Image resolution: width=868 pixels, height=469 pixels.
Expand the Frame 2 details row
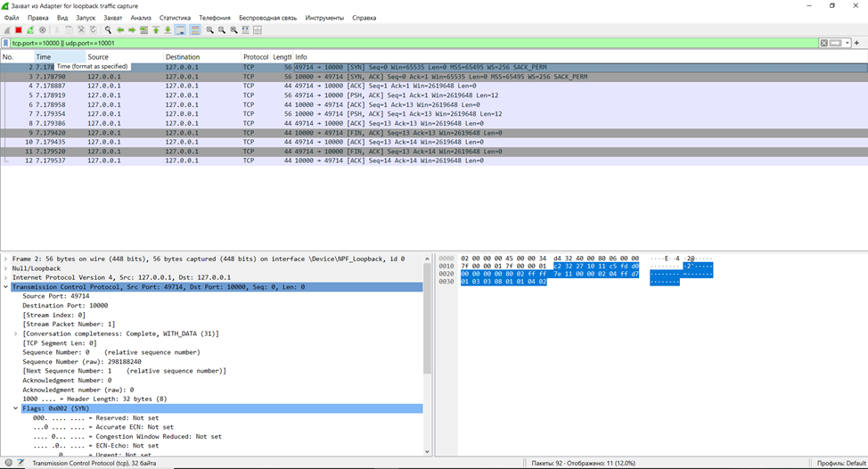[x=6, y=259]
